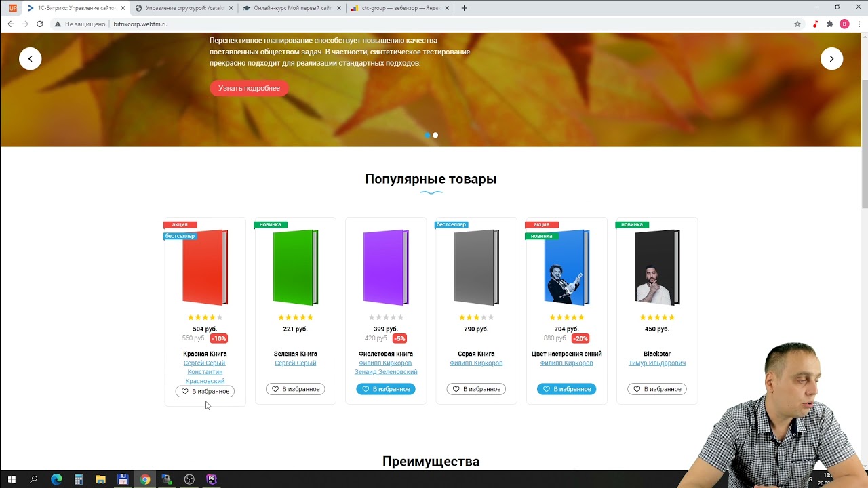
Task: Add Красная Книга to favorites
Action: coord(205,391)
